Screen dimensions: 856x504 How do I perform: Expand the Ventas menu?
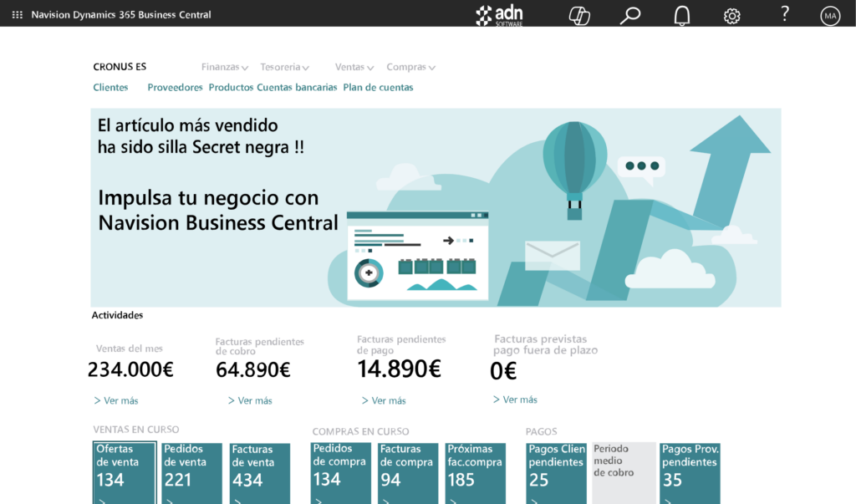(354, 67)
